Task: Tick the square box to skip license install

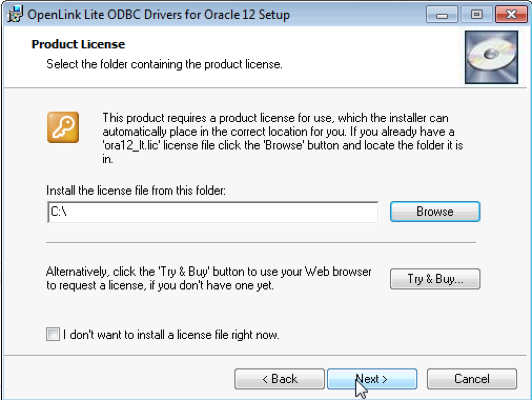Action: 53,334
